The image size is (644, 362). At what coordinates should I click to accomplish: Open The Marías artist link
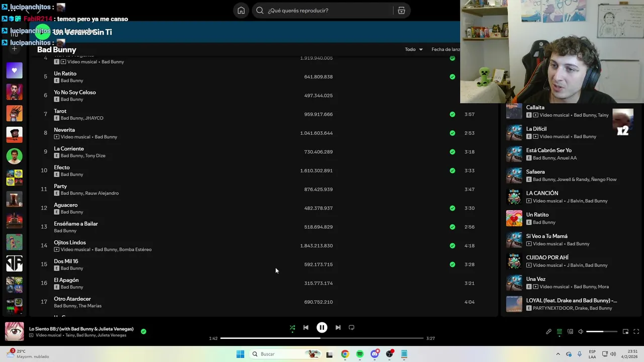[x=90, y=306]
